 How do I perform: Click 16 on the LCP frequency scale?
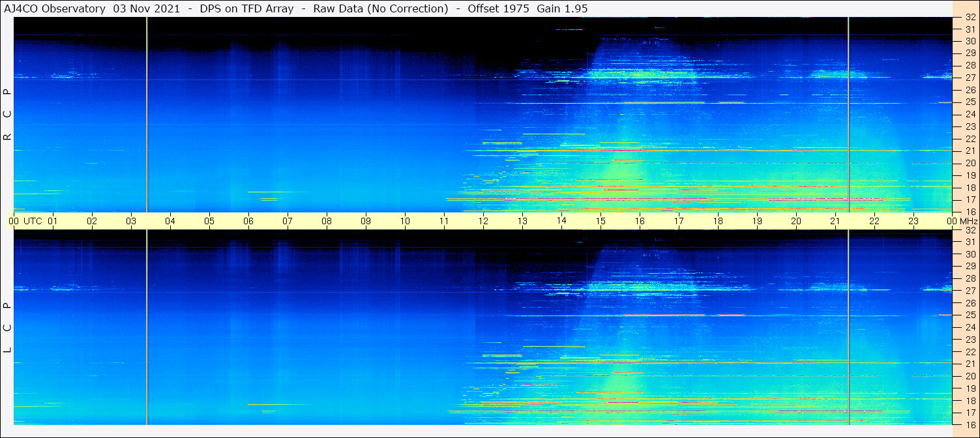tap(970, 424)
